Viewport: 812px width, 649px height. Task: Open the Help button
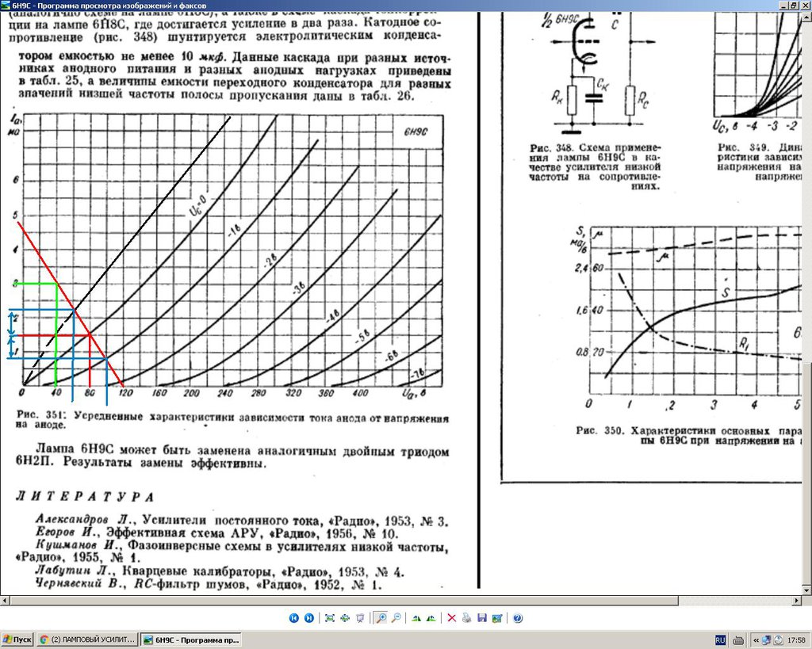[517, 618]
